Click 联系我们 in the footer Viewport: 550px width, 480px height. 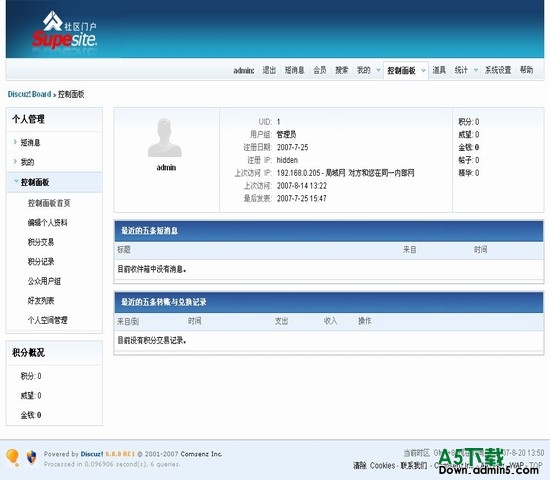[414, 466]
